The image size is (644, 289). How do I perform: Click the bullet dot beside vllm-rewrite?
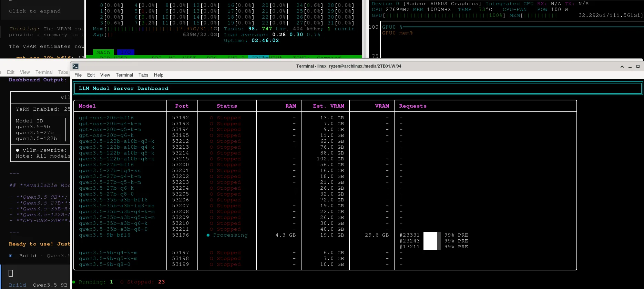tap(18, 150)
